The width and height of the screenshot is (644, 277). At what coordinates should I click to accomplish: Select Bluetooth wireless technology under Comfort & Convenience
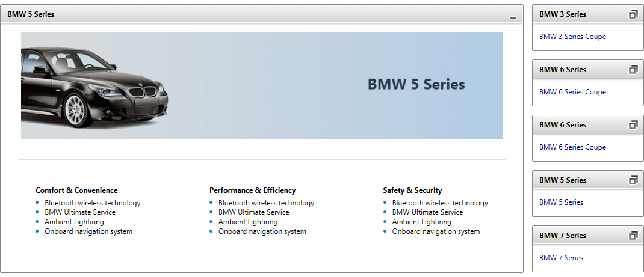[92, 203]
